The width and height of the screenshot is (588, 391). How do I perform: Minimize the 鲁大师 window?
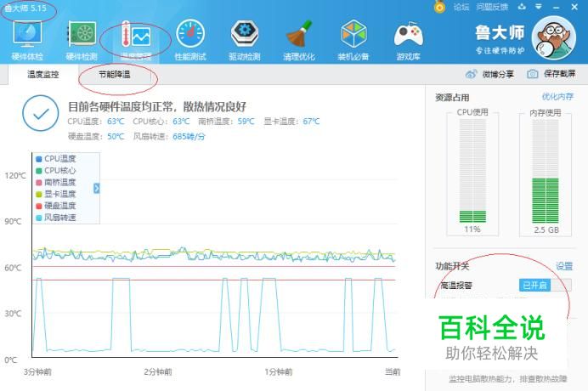tap(556, 7)
